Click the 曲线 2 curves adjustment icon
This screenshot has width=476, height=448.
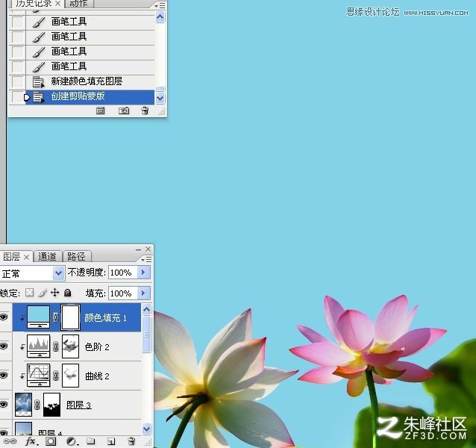pyautogui.click(x=38, y=376)
